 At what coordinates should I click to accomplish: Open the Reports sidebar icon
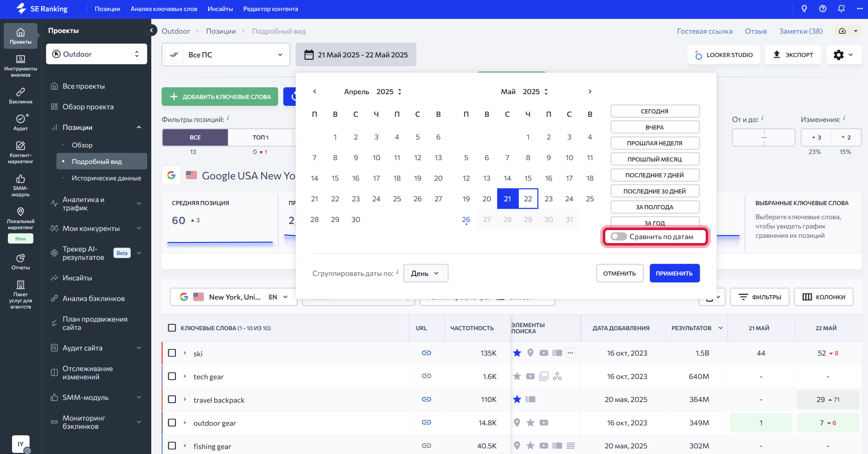tap(21, 262)
